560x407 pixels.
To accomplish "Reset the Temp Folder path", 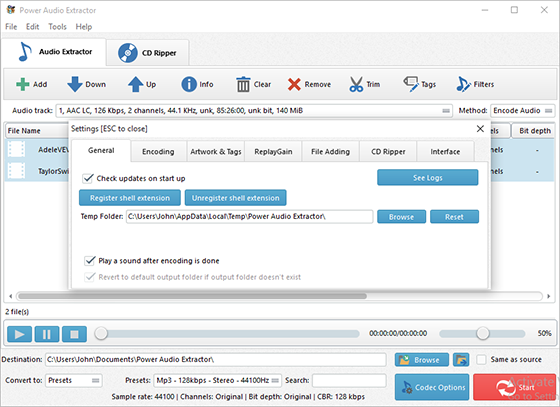I will pos(454,217).
